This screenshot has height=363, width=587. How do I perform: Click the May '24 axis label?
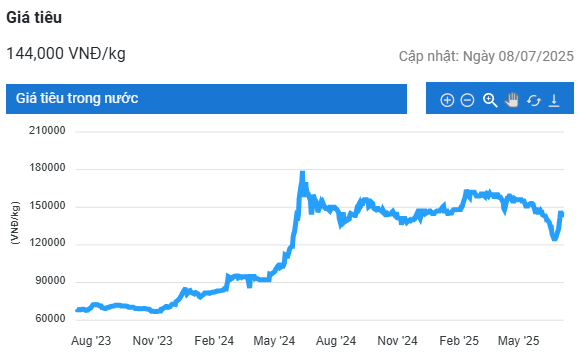click(274, 341)
